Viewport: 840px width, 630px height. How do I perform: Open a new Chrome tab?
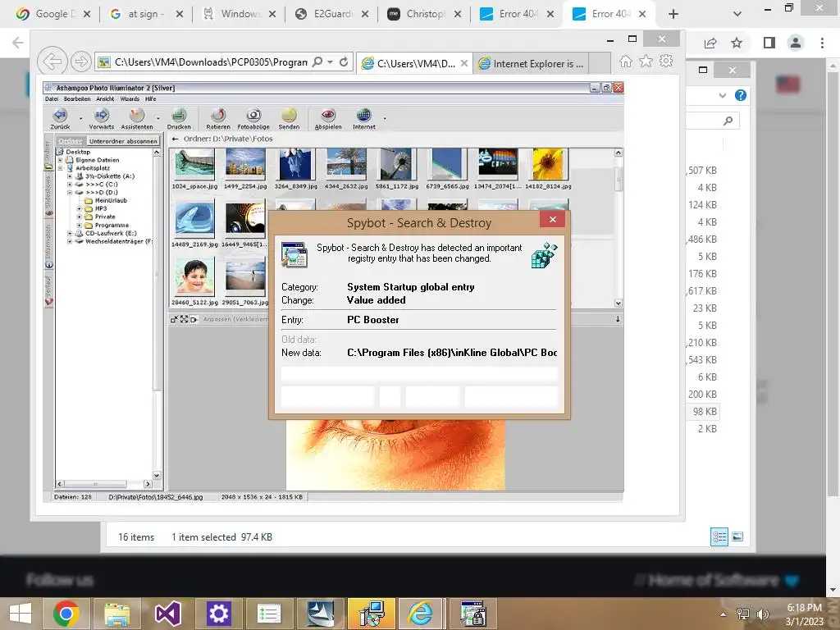pos(673,14)
